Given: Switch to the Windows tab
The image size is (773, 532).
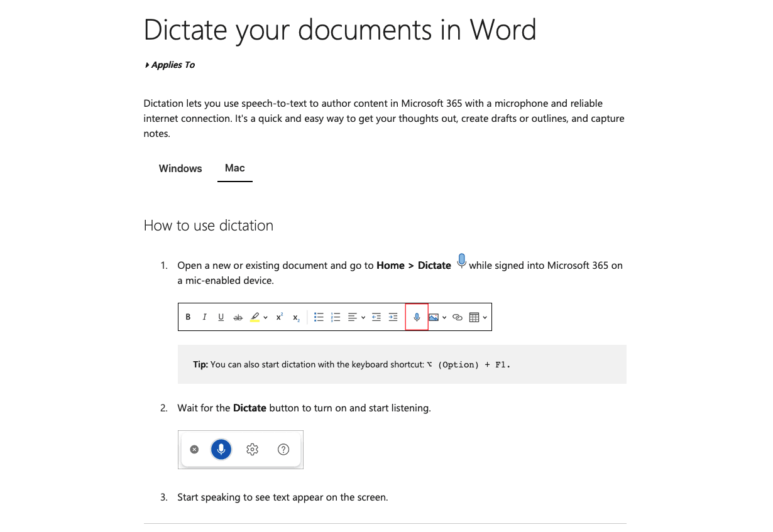Looking at the screenshot, I should 180,168.
